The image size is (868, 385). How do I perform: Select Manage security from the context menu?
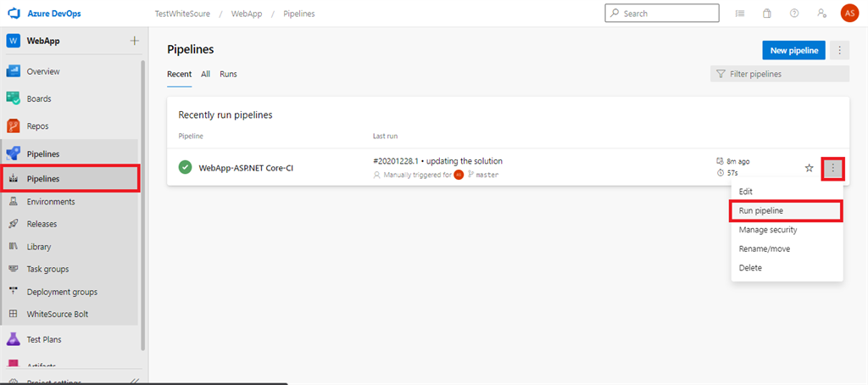(787, 229)
